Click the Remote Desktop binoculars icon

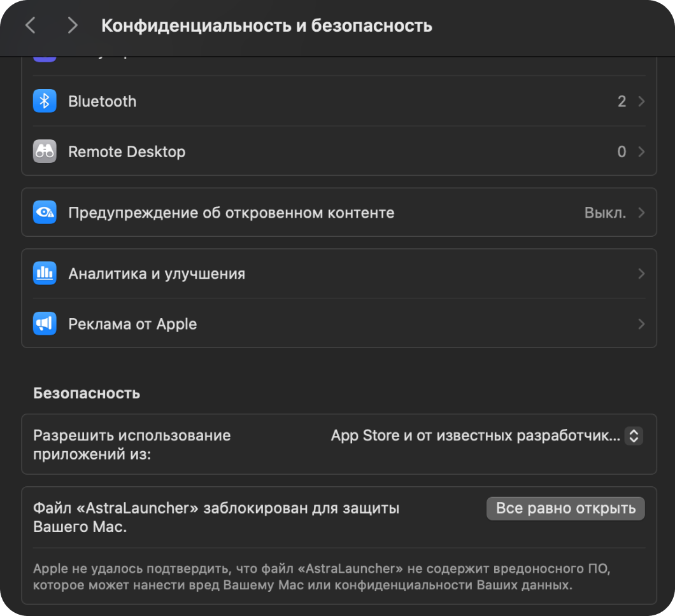tap(45, 151)
